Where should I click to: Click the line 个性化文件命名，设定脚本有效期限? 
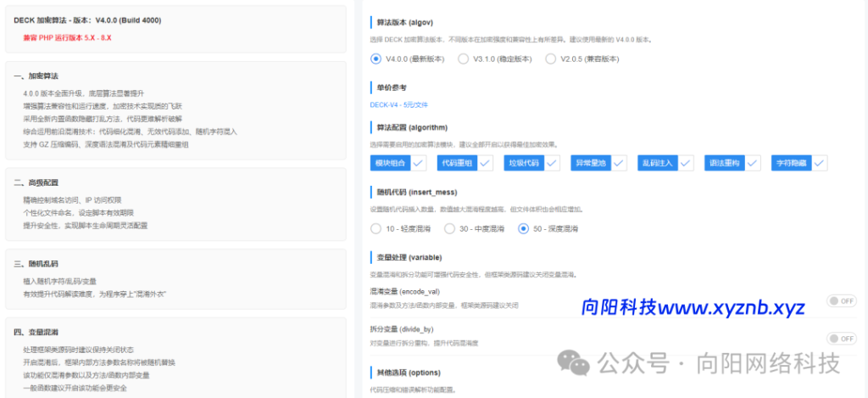(79, 213)
